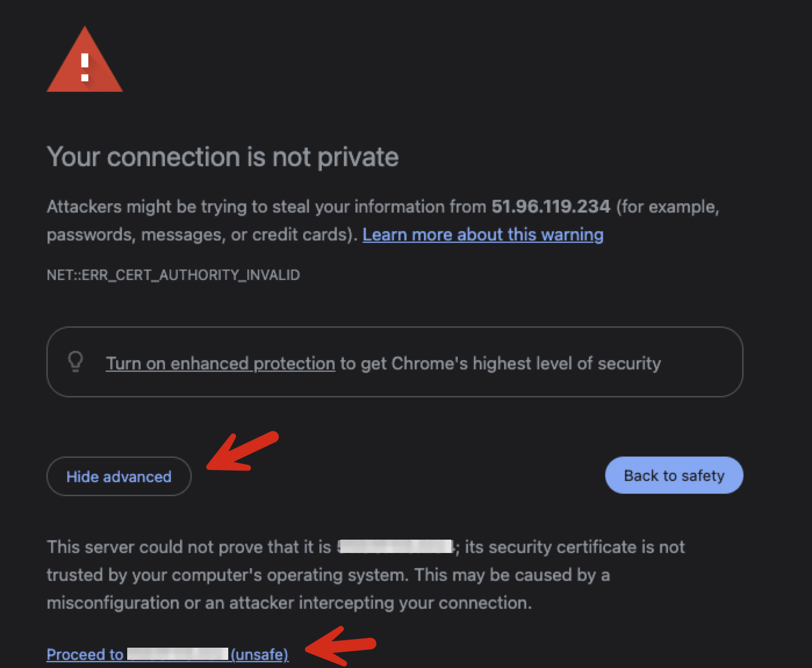Click the bold IP address 51.96.119.234

click(551, 207)
